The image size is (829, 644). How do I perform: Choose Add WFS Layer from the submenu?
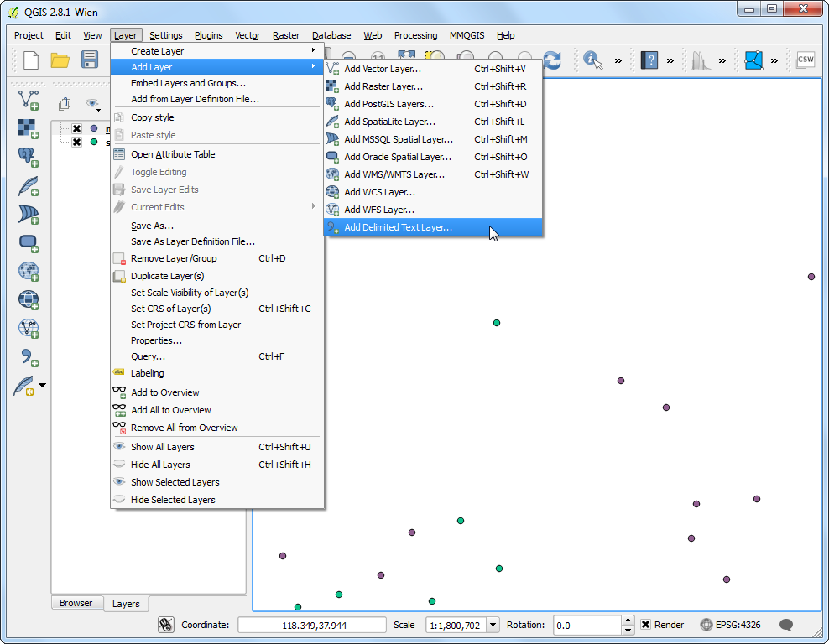433,210
